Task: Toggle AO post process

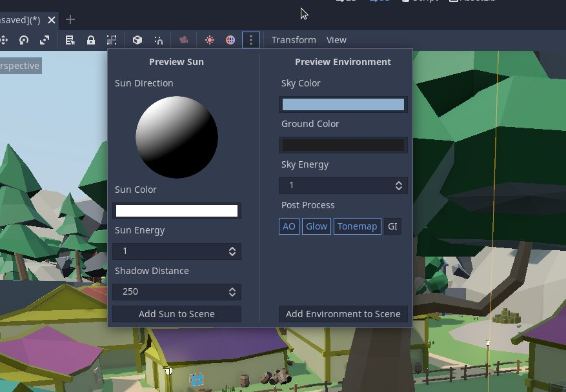Action: pos(288,226)
